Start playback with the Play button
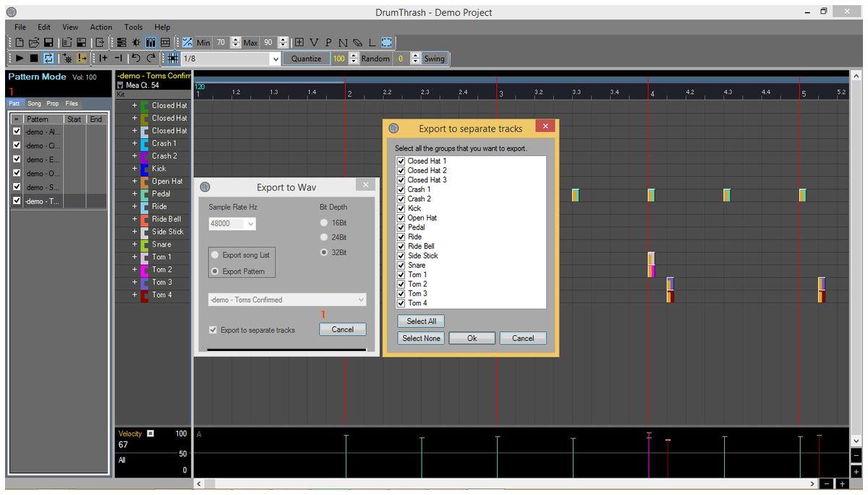This screenshot has height=495, width=868. [20, 58]
